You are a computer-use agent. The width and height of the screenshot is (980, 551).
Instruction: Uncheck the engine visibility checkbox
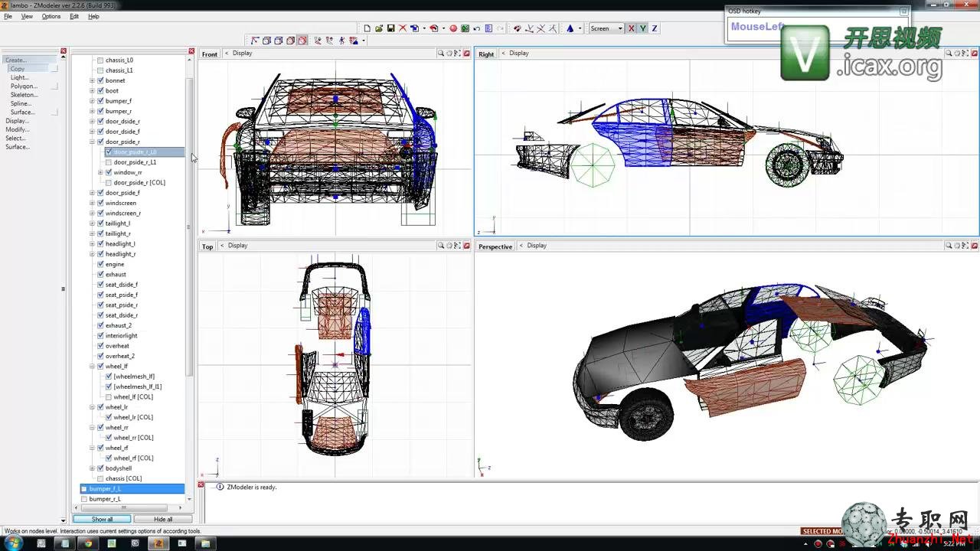pyautogui.click(x=100, y=264)
